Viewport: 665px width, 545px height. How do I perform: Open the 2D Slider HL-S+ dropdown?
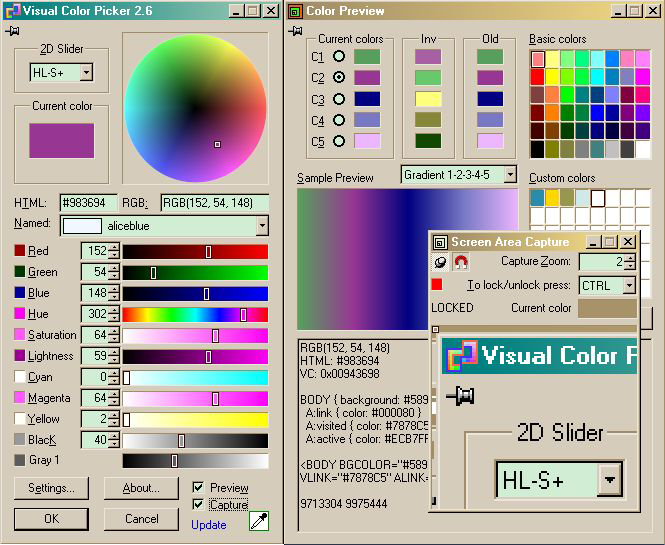(x=86, y=73)
